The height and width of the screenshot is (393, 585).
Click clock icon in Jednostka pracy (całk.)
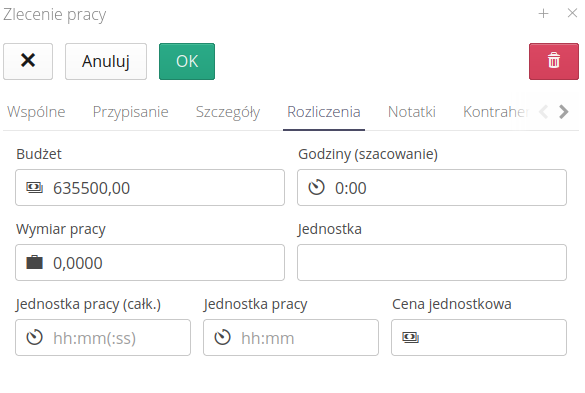click(x=35, y=337)
